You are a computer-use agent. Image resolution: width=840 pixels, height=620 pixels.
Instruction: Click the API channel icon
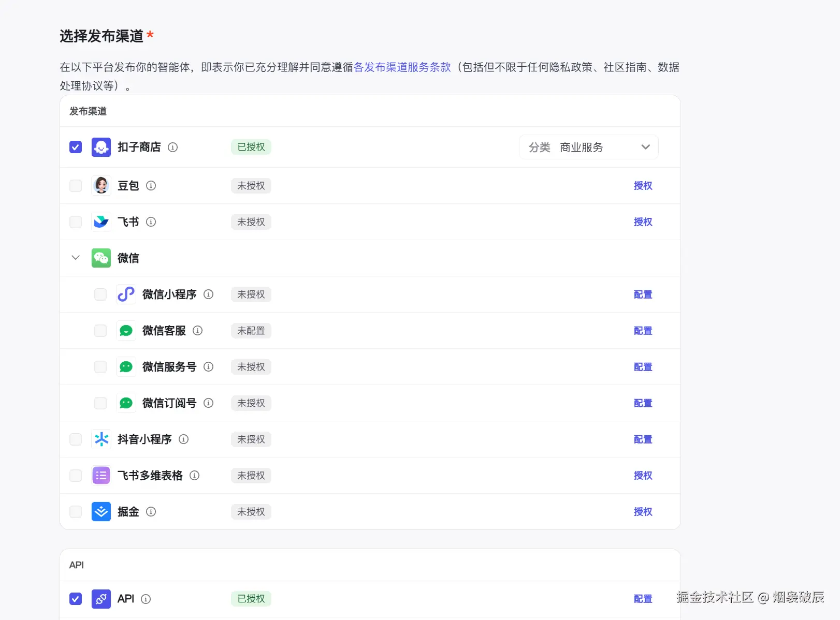point(101,599)
